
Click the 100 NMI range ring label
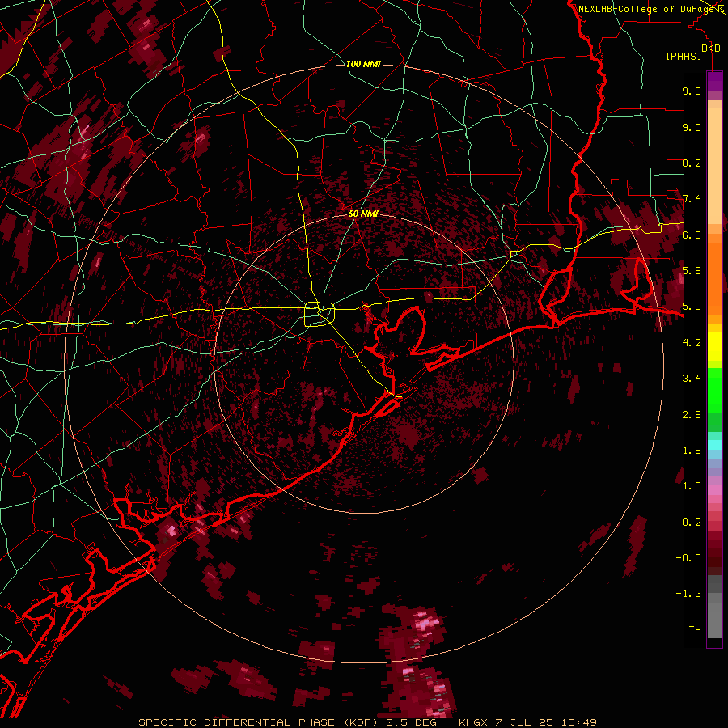click(363, 64)
